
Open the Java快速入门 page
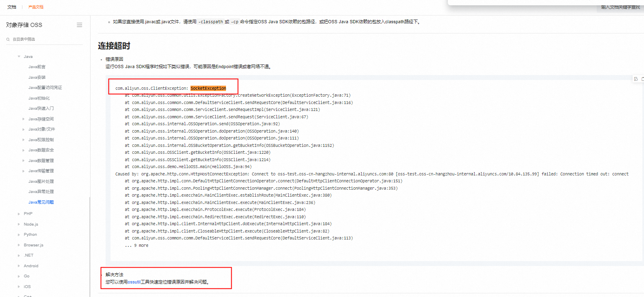(x=41, y=109)
